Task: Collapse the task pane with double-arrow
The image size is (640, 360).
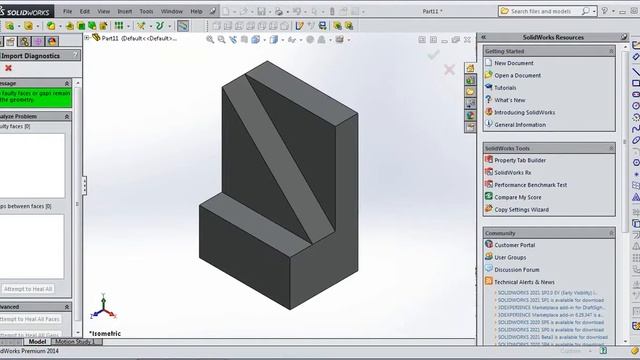Action: coord(484,37)
